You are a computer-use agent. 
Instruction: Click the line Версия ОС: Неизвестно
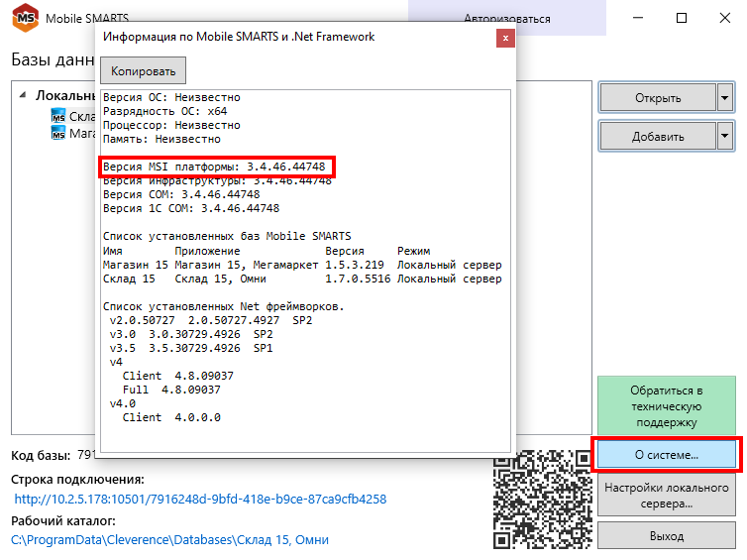171,97
